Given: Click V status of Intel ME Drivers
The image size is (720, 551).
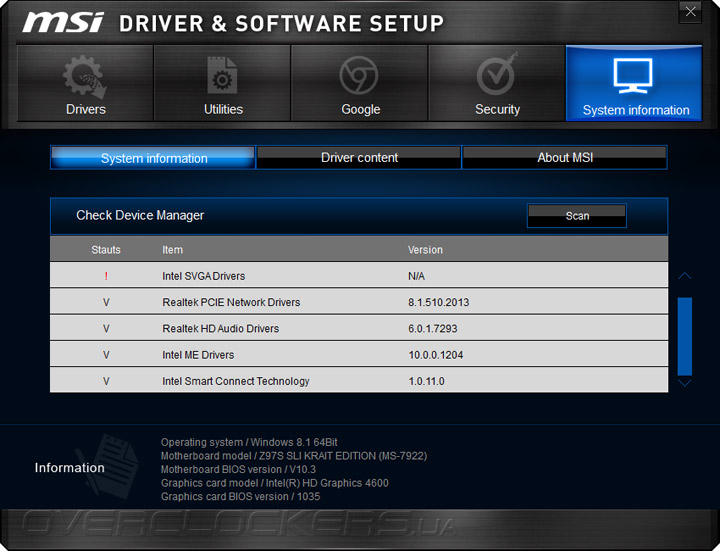Looking at the screenshot, I should click(106, 355).
